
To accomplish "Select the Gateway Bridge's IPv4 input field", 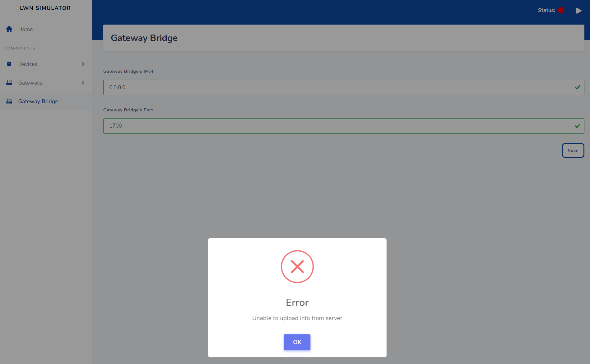I will (x=342, y=87).
